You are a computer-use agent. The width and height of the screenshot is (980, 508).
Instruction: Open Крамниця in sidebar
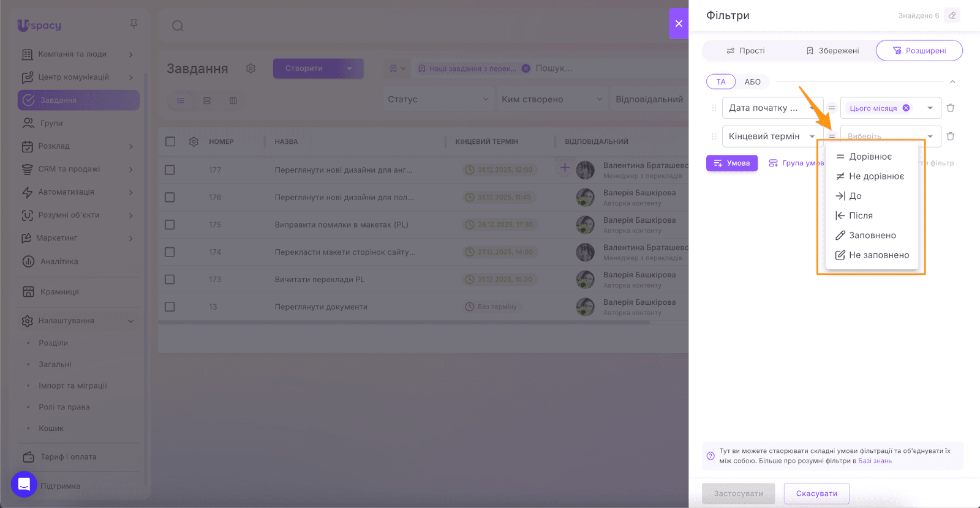pyautogui.click(x=59, y=292)
